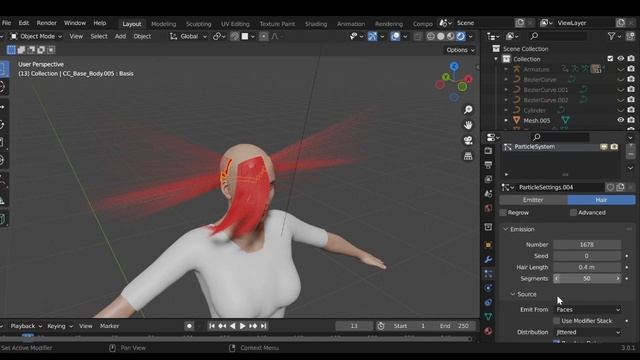640x360 pixels.
Task: Toggle viewport gizmos icon
Action: (373, 36)
